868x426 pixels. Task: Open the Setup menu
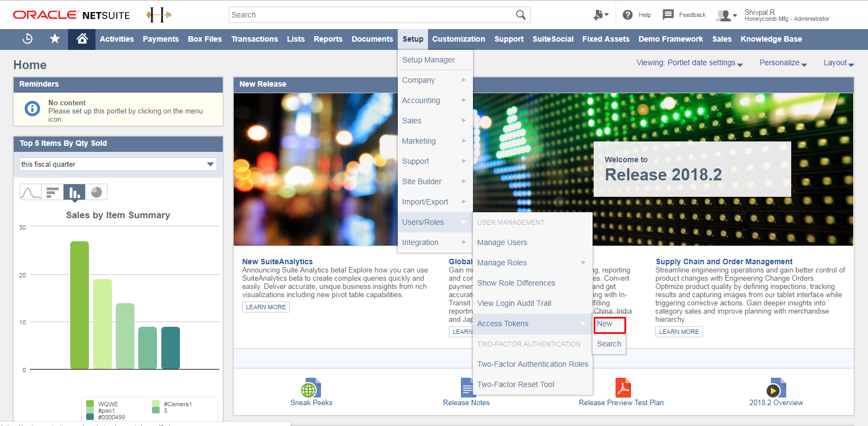coord(413,39)
